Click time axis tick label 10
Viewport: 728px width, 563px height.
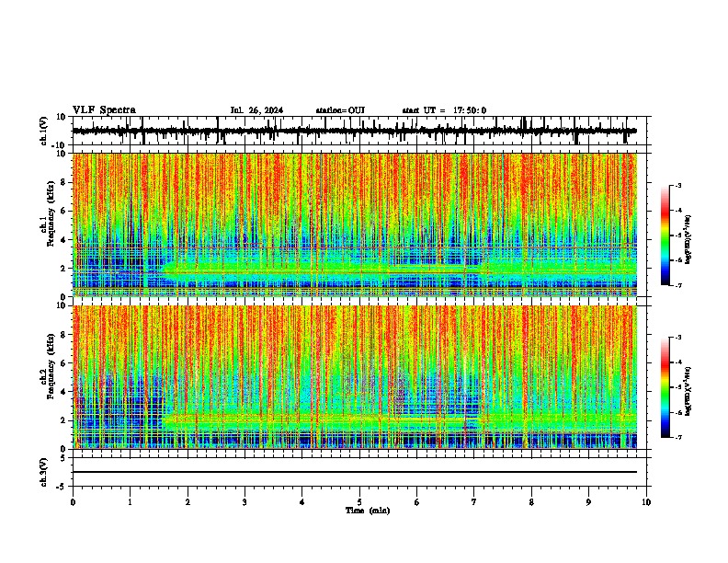coord(646,502)
